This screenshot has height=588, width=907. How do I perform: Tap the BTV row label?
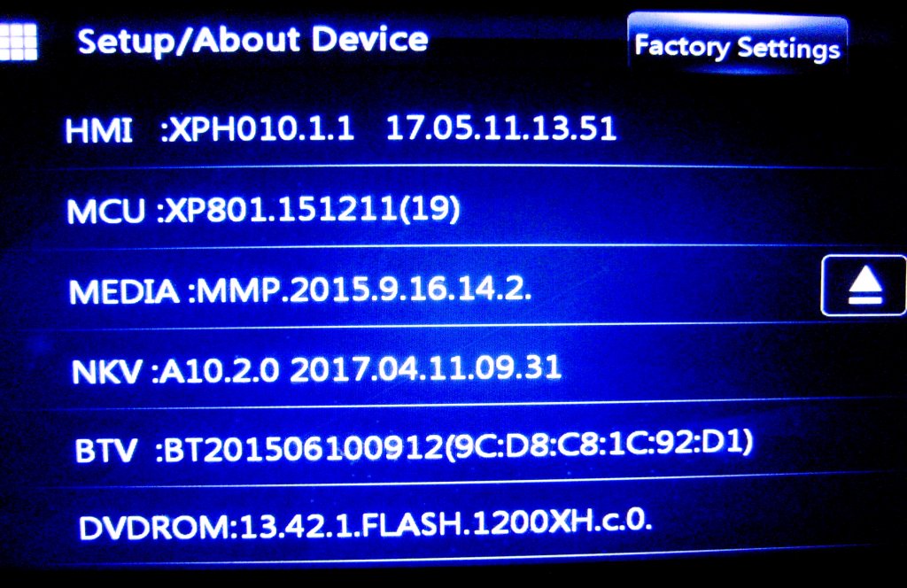pyautogui.click(x=106, y=451)
